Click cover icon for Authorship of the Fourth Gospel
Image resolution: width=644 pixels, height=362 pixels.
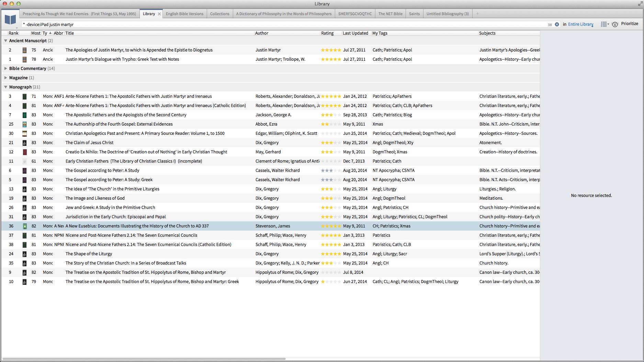coord(24,124)
